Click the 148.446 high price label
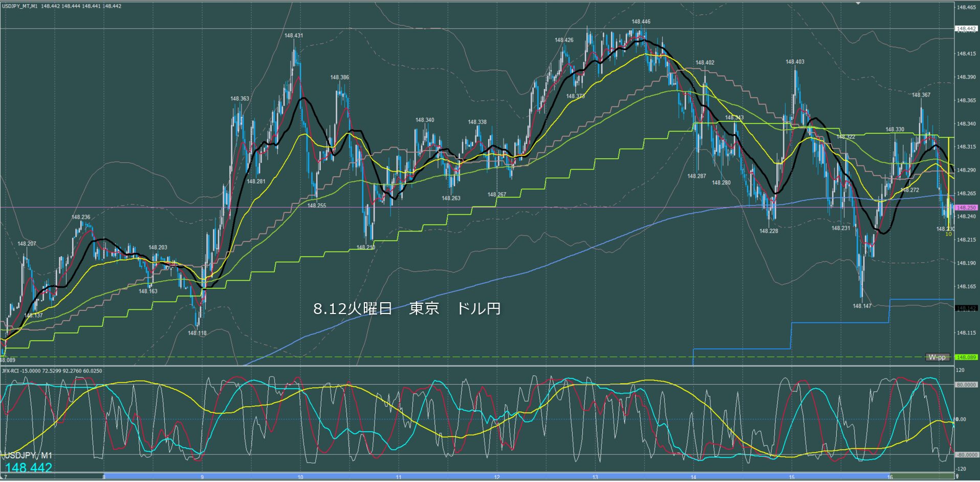The width and height of the screenshot is (980, 482). coord(641,22)
